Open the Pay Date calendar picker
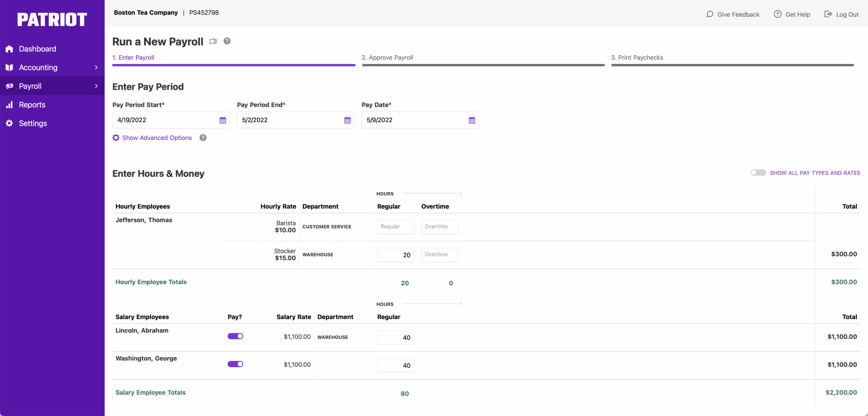Screen dimensions: 868x416 point(472,120)
